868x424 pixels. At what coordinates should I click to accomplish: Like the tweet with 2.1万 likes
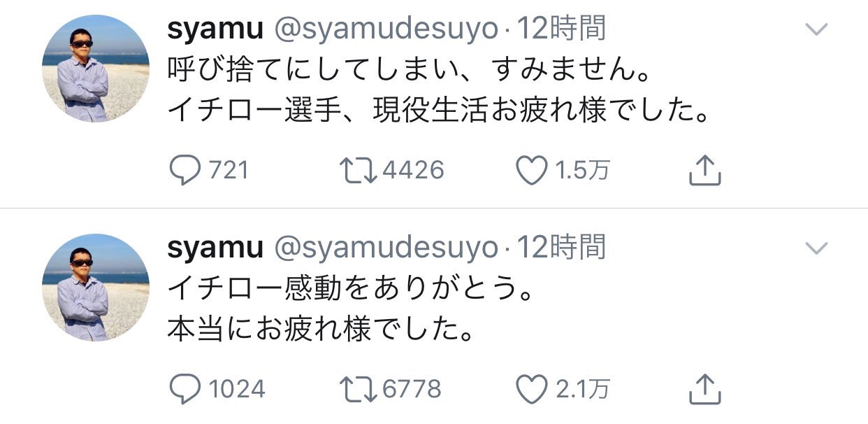pos(530,389)
